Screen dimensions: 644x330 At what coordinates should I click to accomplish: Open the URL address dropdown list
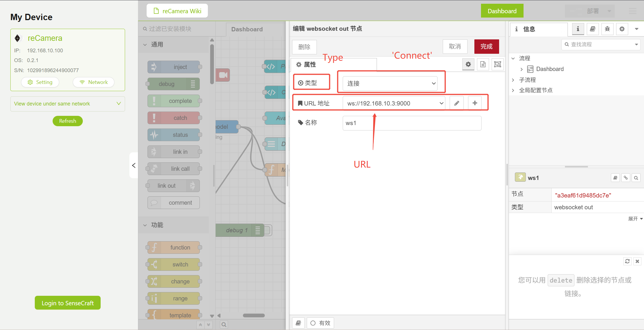point(394,103)
